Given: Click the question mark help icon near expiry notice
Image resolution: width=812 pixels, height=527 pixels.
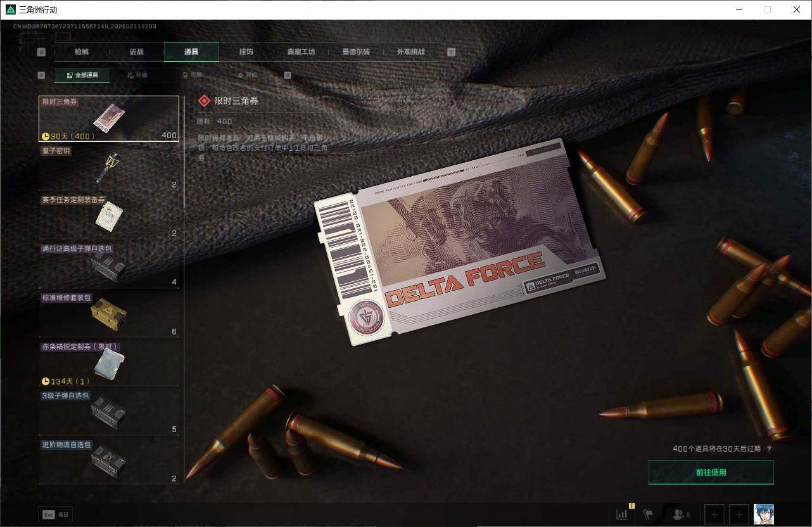Looking at the screenshot, I should 769,448.
